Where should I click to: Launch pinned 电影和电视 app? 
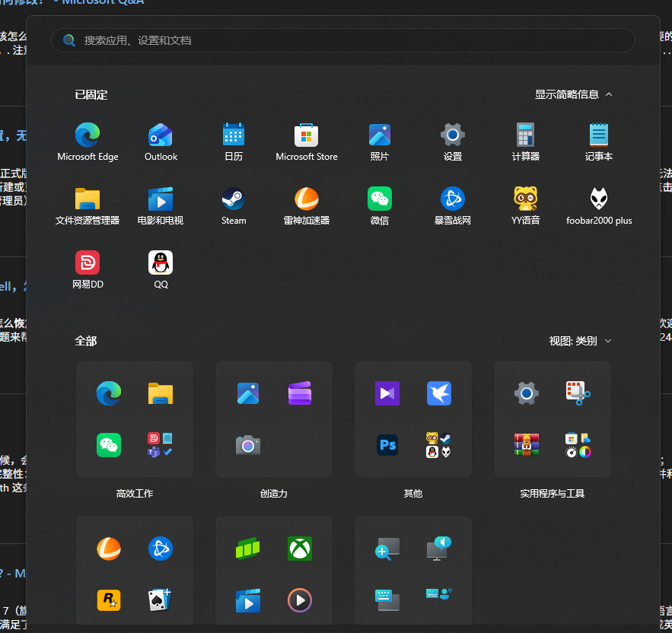click(161, 206)
